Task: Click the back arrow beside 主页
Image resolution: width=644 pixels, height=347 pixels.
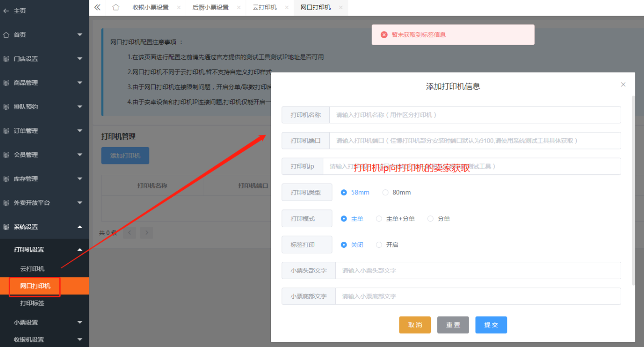Action: pos(6,11)
